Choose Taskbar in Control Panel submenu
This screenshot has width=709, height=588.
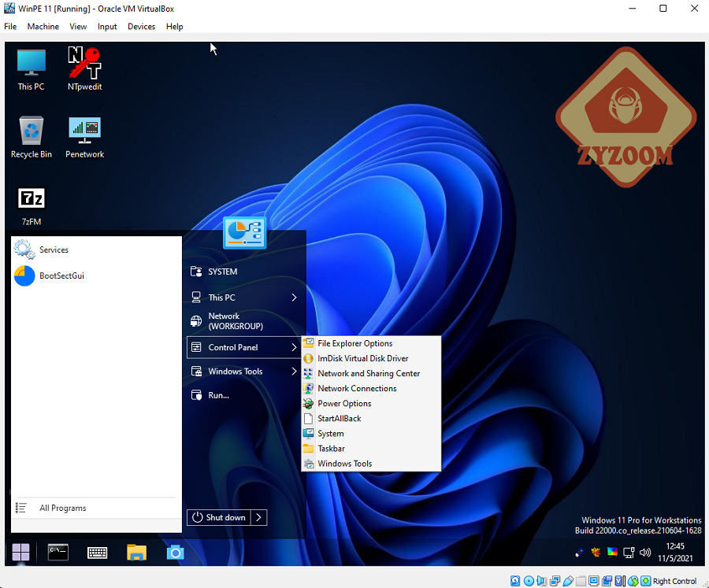[371, 449]
